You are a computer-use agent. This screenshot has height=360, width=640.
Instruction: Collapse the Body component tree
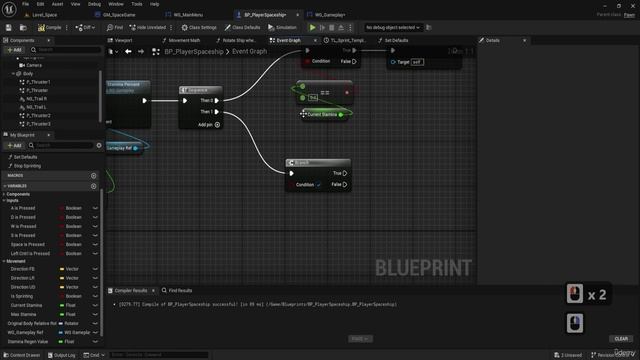point(13,74)
